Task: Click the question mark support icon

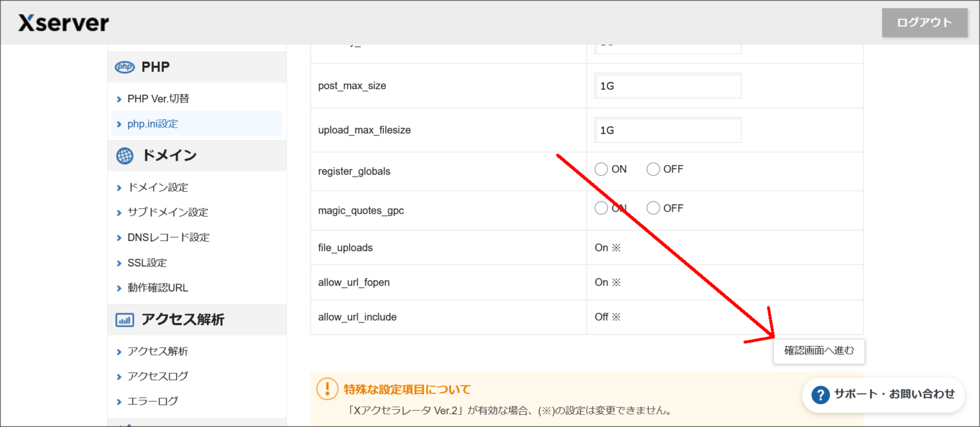Action: coord(820,394)
